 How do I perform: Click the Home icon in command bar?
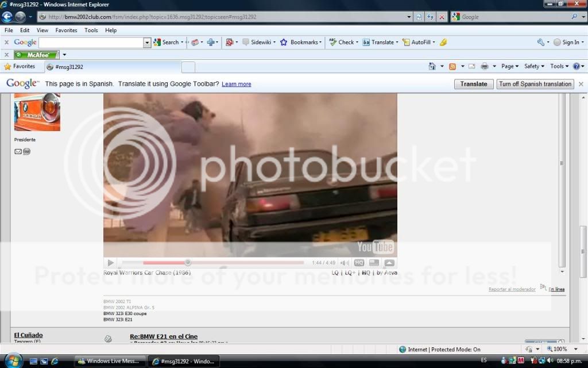click(x=432, y=66)
